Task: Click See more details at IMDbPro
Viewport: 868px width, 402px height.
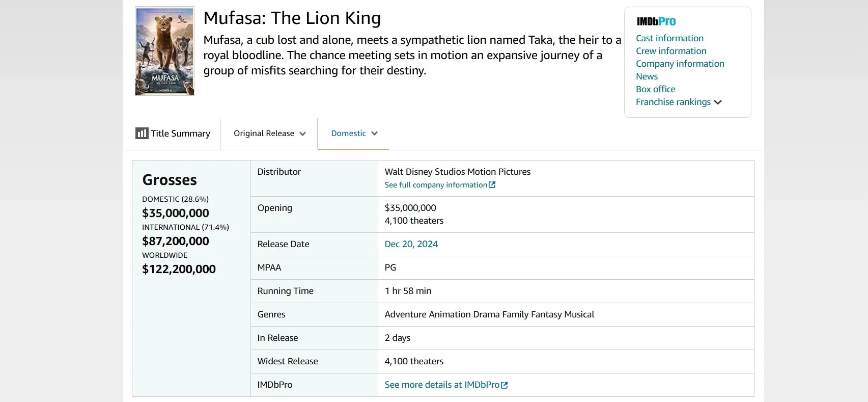Action: point(442,385)
